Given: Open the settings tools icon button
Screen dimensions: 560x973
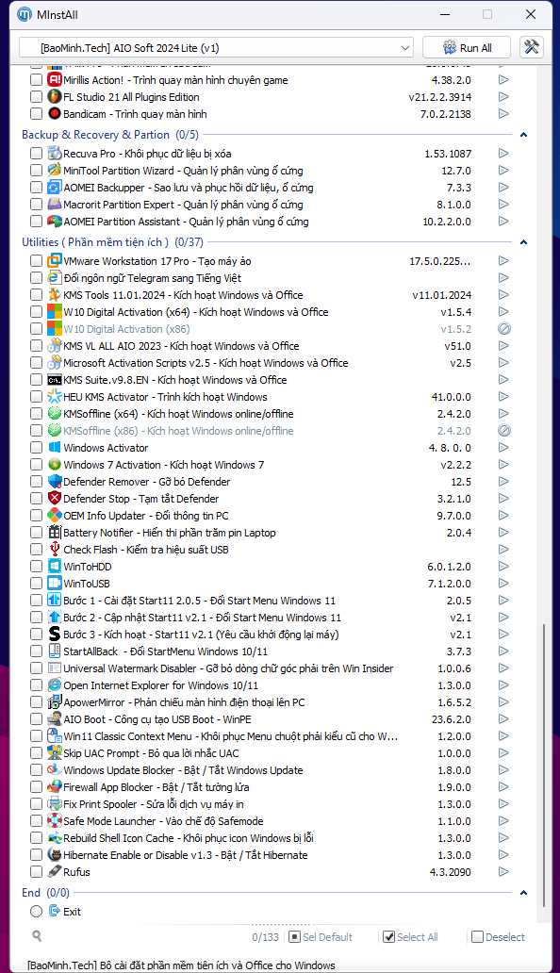Looking at the screenshot, I should tap(532, 47).
